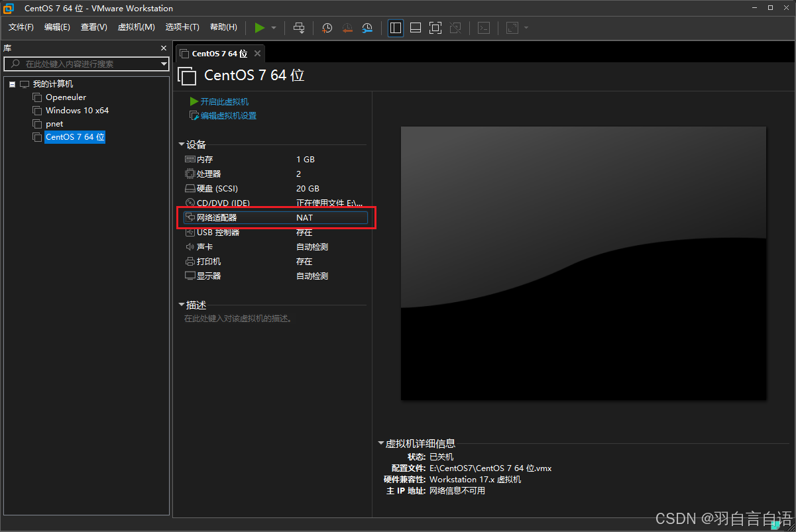Open the 文件(F) menu
This screenshot has height=532, width=796.
(21, 27)
